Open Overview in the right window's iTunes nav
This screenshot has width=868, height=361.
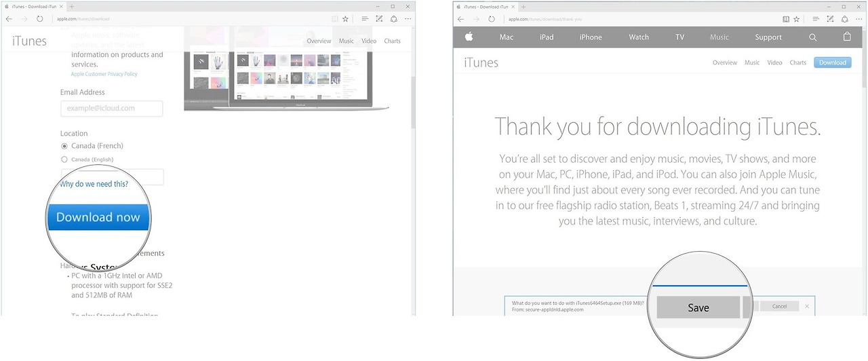(x=724, y=62)
